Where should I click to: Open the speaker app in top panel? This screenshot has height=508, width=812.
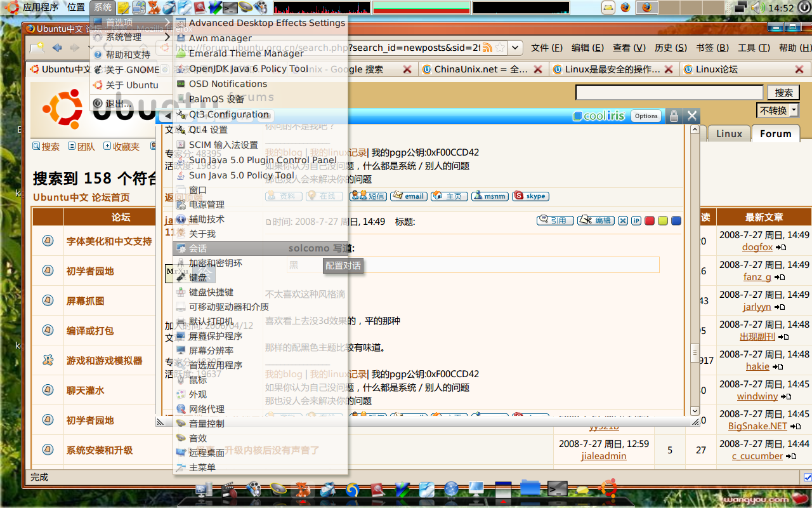[x=246, y=8]
